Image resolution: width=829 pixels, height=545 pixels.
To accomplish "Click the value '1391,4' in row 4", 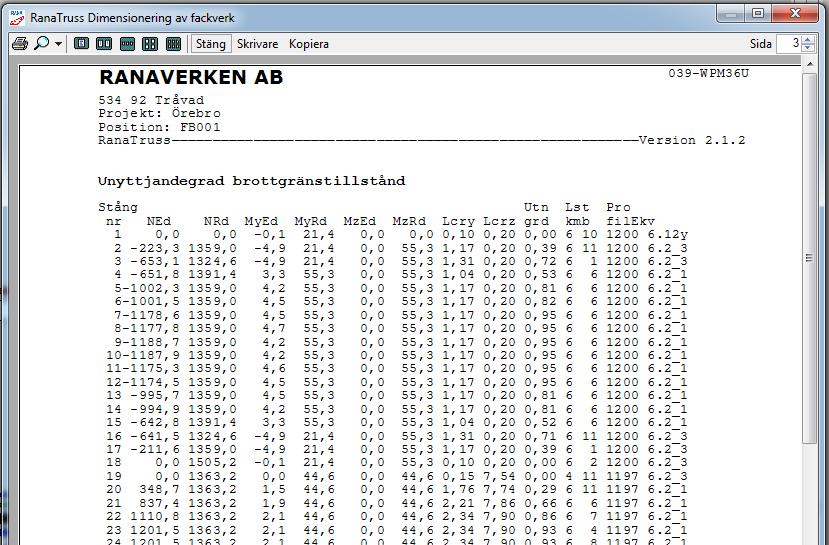I will click(213, 274).
